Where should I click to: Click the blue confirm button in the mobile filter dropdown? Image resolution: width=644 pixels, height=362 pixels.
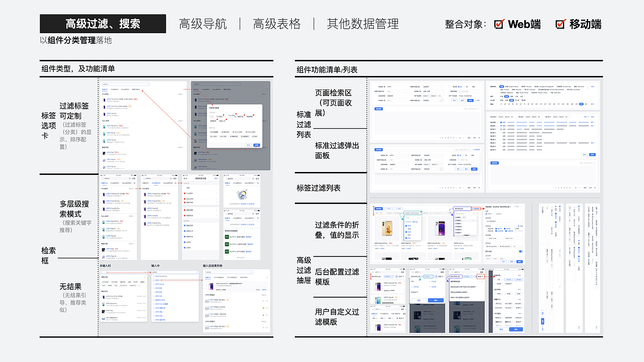pyautogui.click(x=436, y=300)
